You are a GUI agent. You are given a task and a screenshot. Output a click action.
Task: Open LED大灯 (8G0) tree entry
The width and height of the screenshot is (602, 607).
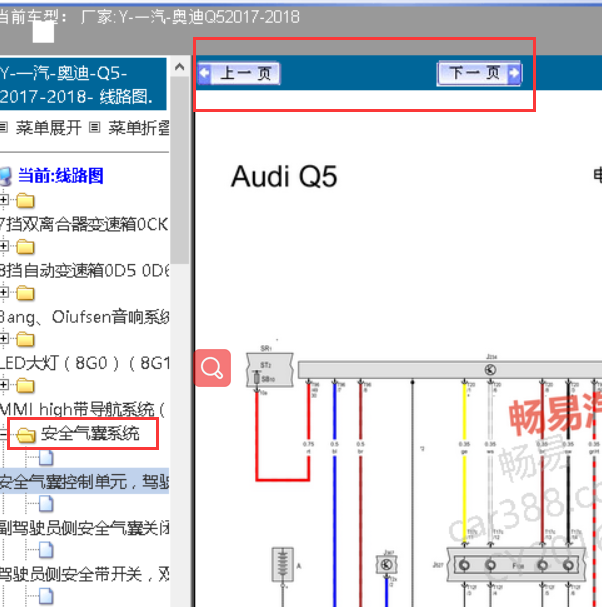click(84, 363)
